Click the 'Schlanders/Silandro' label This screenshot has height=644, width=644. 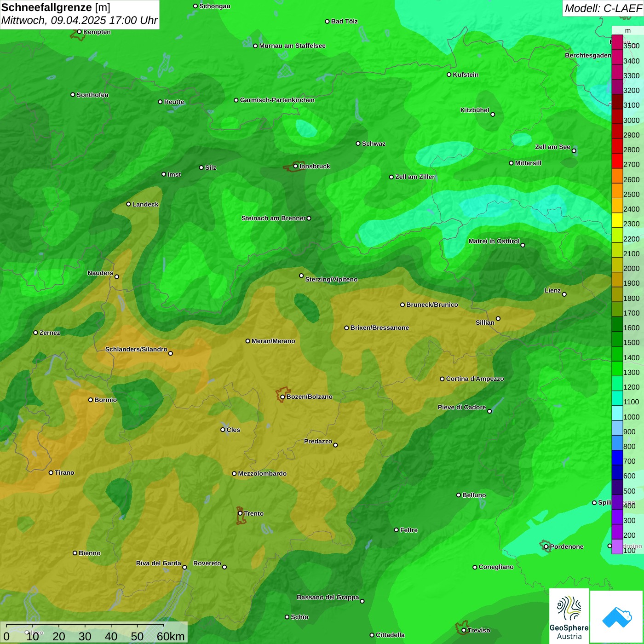point(136,349)
